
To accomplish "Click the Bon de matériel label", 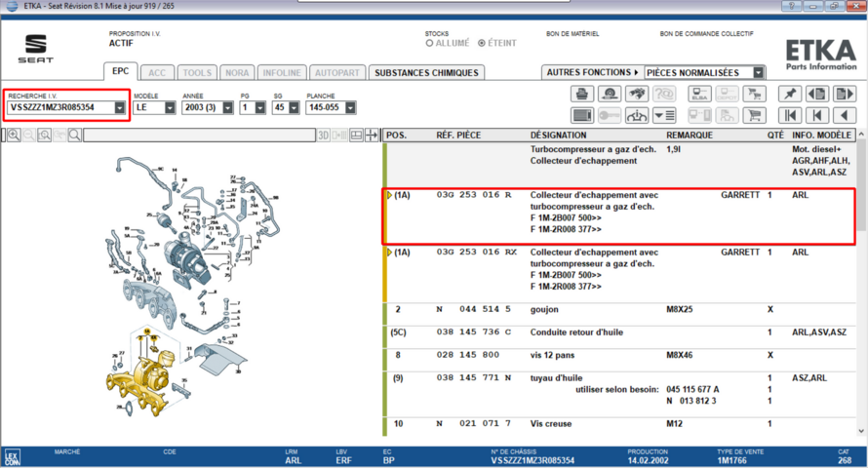I will click(572, 34).
